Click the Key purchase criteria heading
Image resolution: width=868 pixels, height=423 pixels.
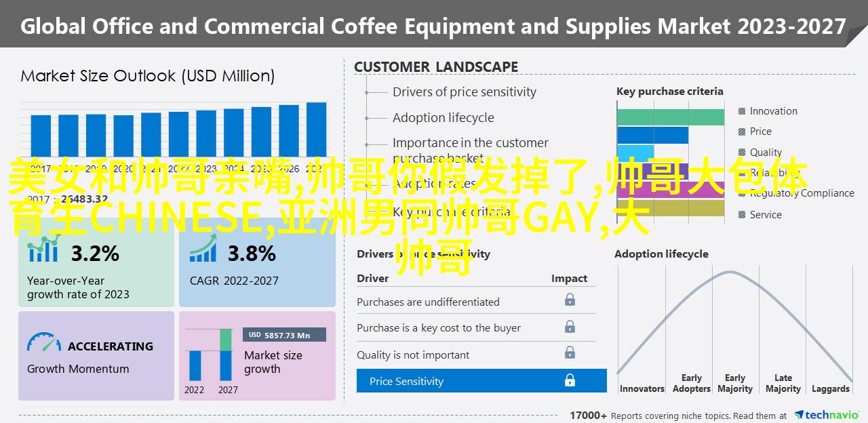[670, 92]
